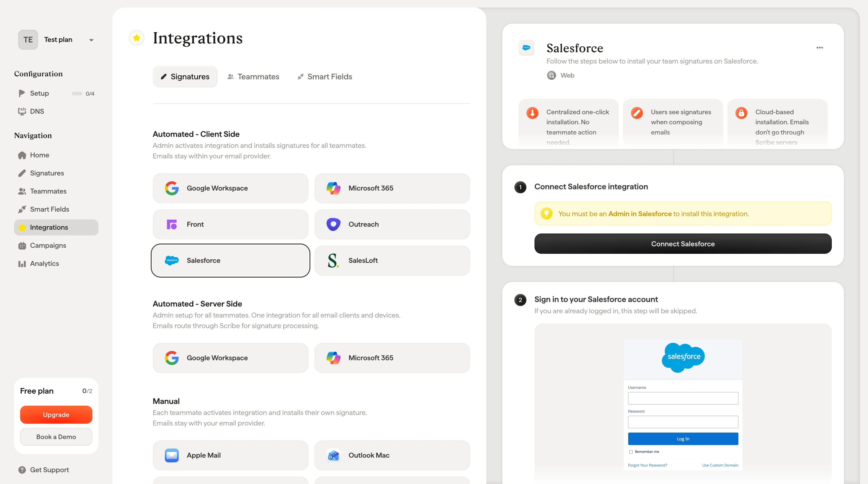
Task: Tick the Remember me checkbox
Action: (x=631, y=452)
